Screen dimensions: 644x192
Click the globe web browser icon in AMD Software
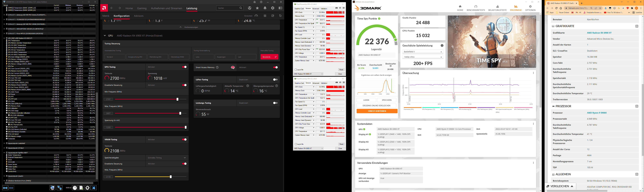pyautogui.click(x=249, y=8)
